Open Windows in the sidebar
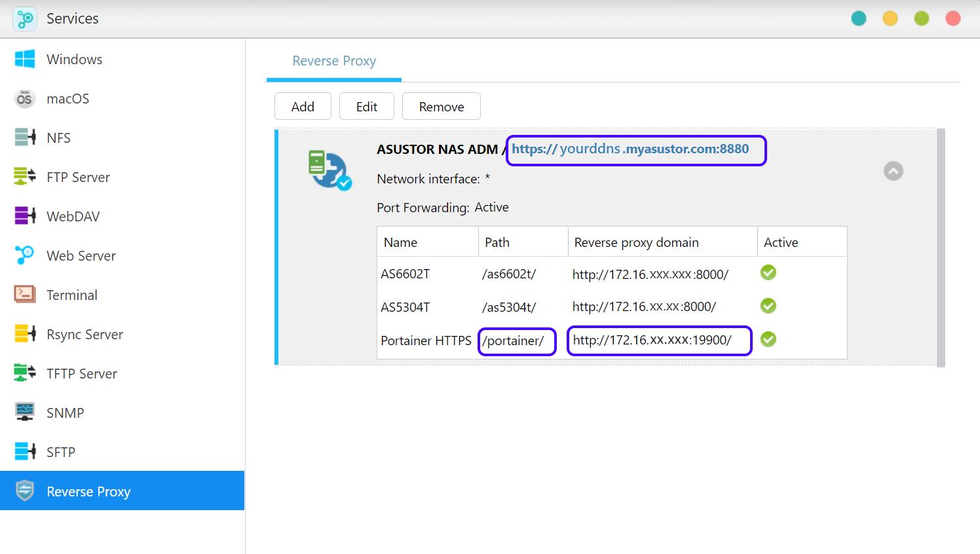 click(x=122, y=59)
